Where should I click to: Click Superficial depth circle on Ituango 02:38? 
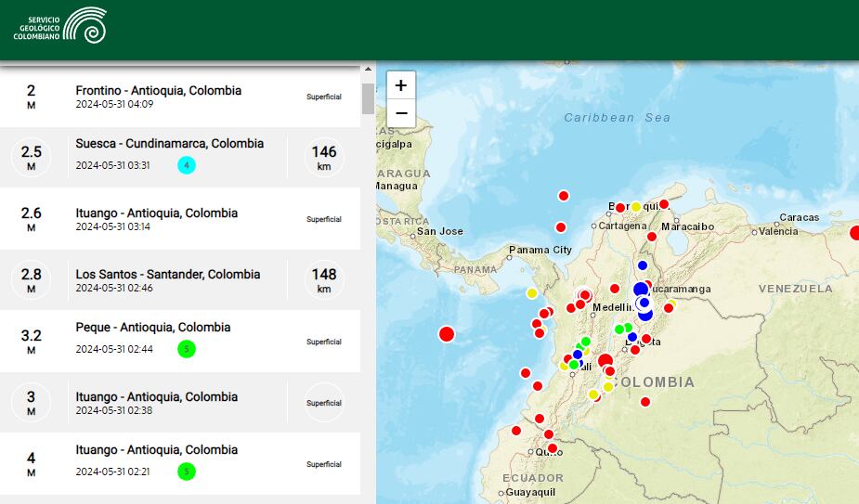tap(324, 403)
